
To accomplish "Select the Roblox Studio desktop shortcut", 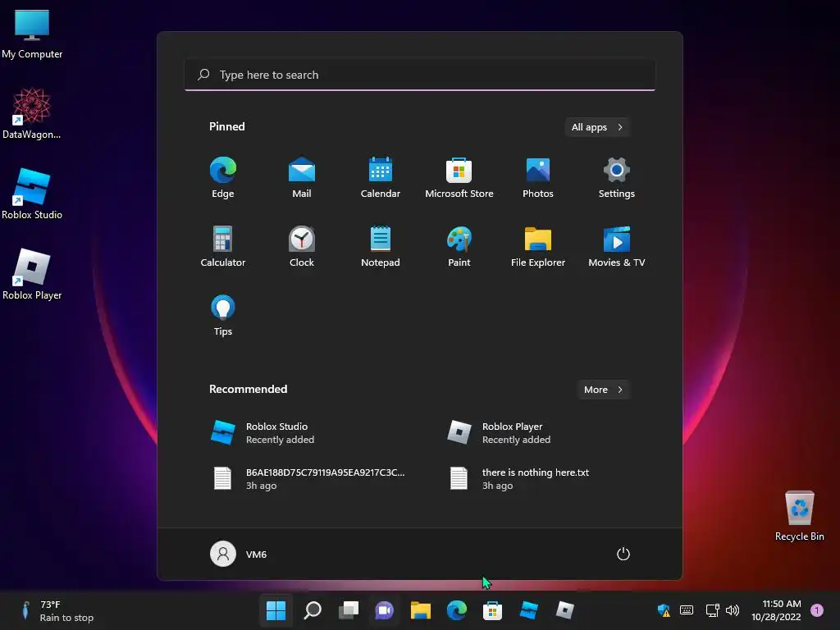I will (32, 194).
